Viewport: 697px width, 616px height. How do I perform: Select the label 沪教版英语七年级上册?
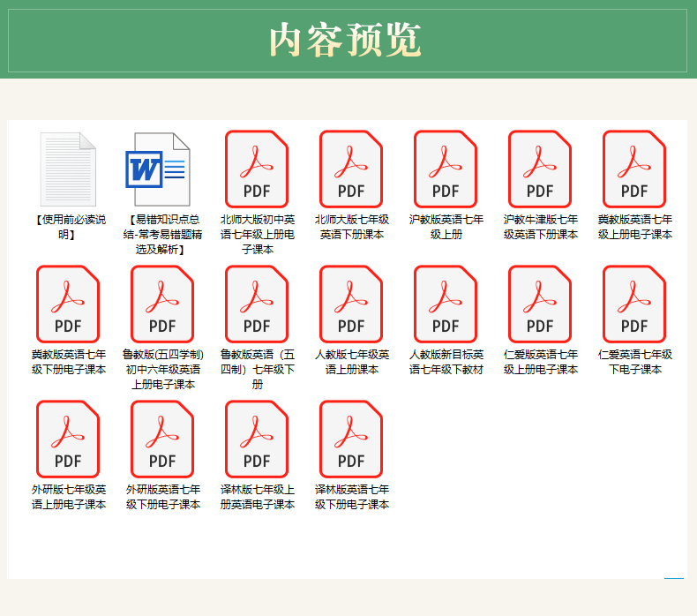(x=446, y=227)
